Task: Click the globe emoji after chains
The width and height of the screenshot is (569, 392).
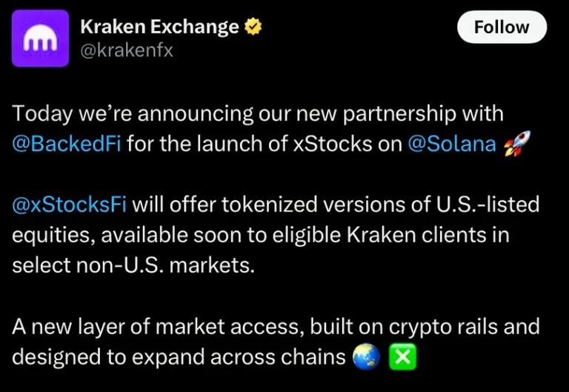Action: (x=366, y=356)
